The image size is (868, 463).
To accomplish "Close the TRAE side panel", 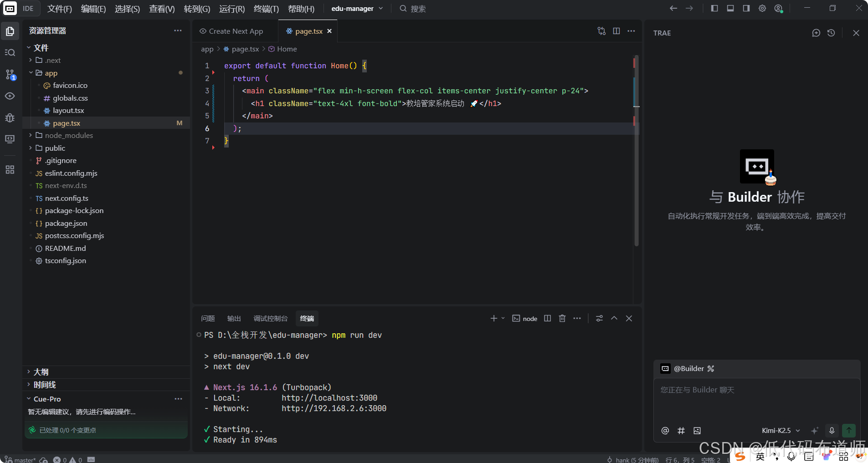I will pos(856,33).
